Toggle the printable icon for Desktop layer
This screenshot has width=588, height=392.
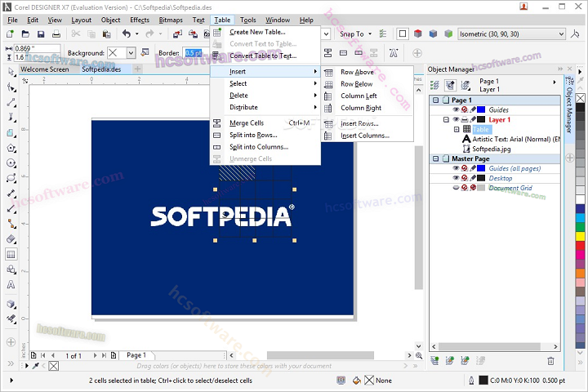point(465,178)
